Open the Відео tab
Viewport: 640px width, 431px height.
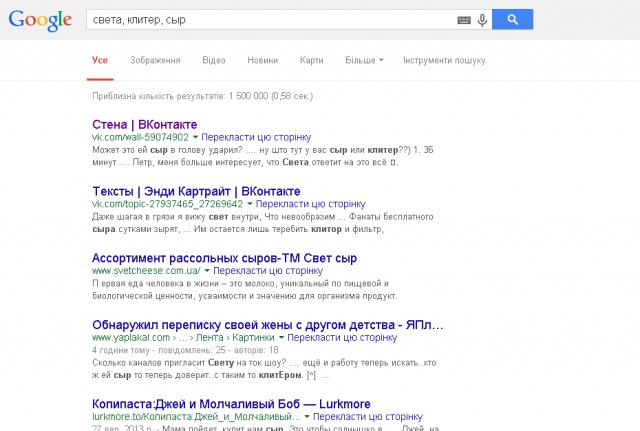[x=214, y=60]
